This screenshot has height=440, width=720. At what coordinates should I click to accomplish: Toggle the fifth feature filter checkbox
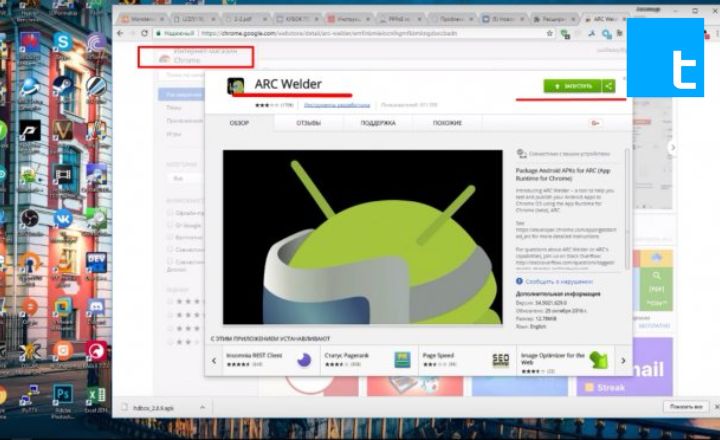coord(169,261)
